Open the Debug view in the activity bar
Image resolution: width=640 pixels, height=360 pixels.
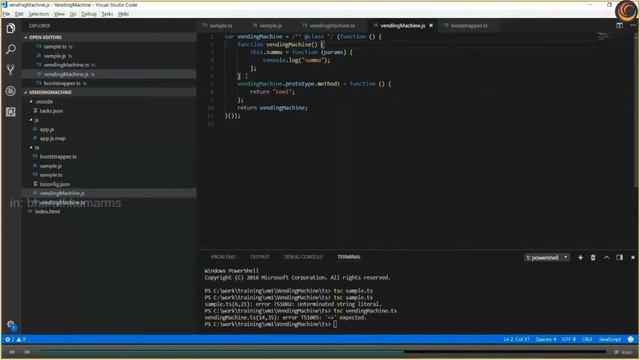(x=11, y=91)
